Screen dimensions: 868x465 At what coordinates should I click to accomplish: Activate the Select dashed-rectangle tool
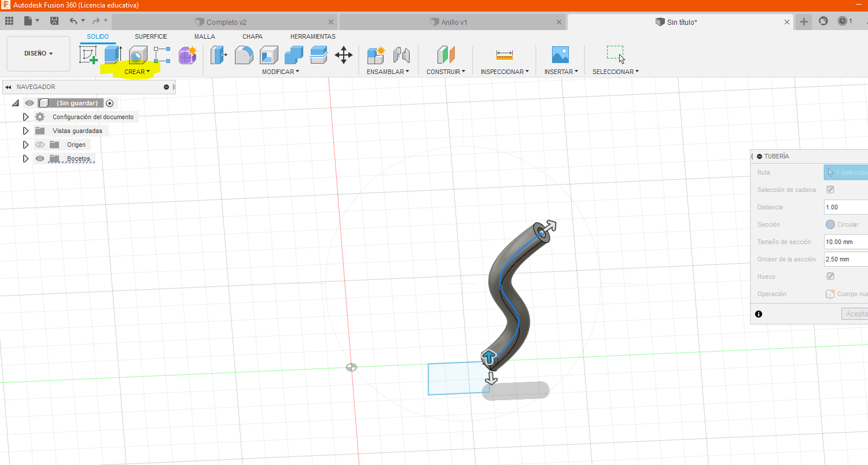[616, 54]
